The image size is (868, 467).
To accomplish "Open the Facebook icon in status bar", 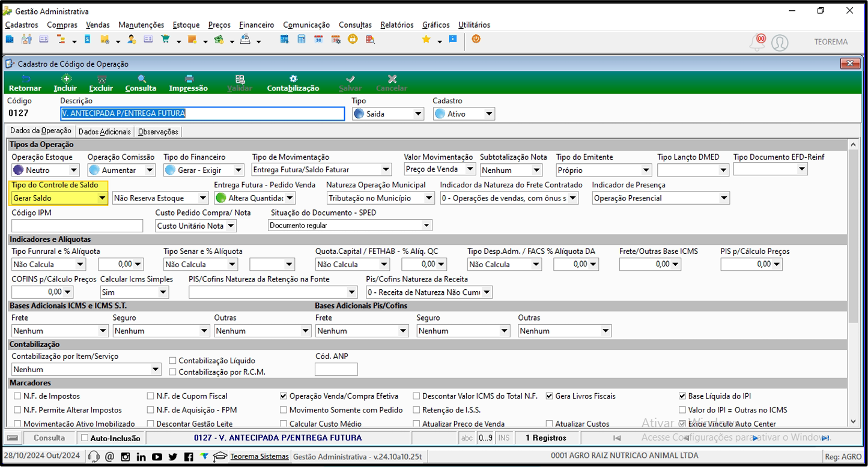I will [189, 457].
